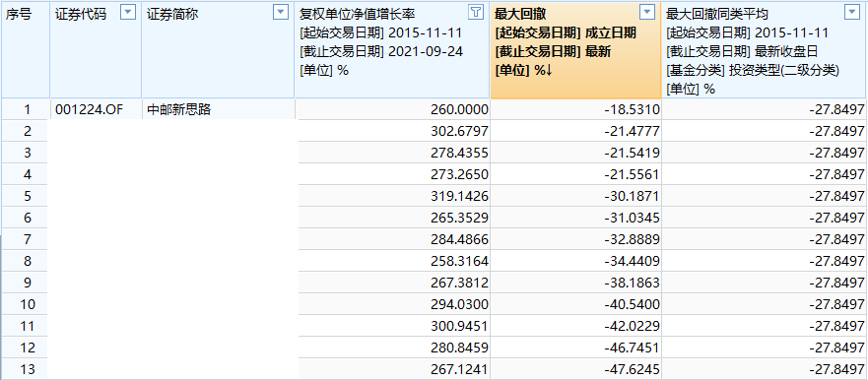This screenshot has height=380, width=868.
Task: Select row number 9 in 序号 column
Action: (27, 283)
